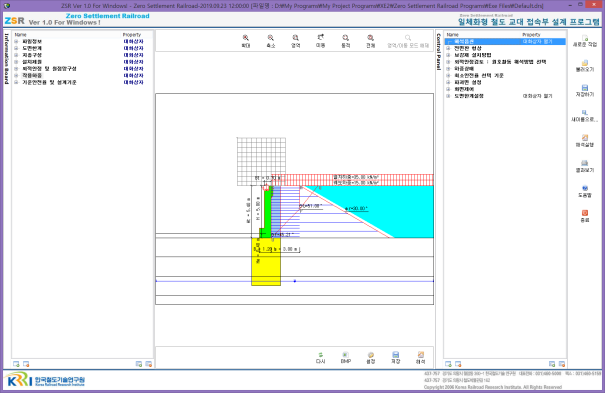Click the red 종료 exit icon
605x393 pixels.
coord(585,213)
